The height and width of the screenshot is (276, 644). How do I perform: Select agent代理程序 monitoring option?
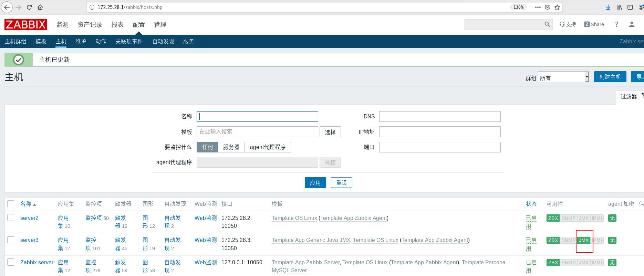[x=268, y=147]
